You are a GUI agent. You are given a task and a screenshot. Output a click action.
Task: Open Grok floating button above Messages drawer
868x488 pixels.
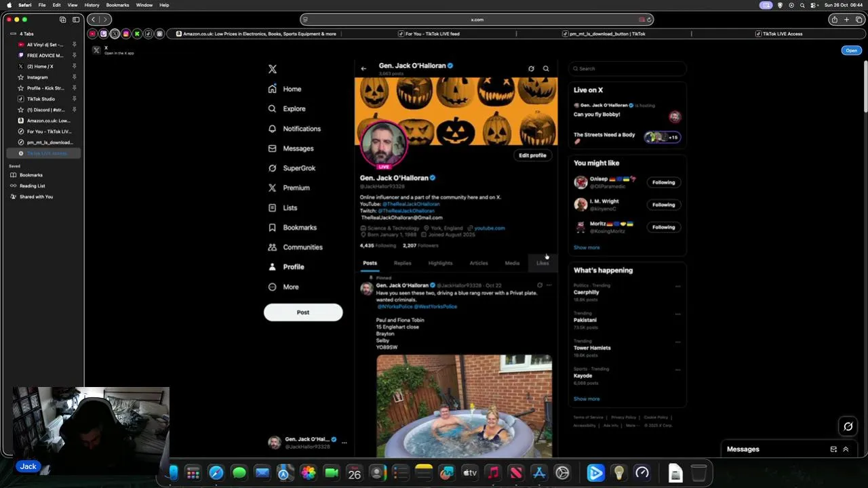[848, 426]
